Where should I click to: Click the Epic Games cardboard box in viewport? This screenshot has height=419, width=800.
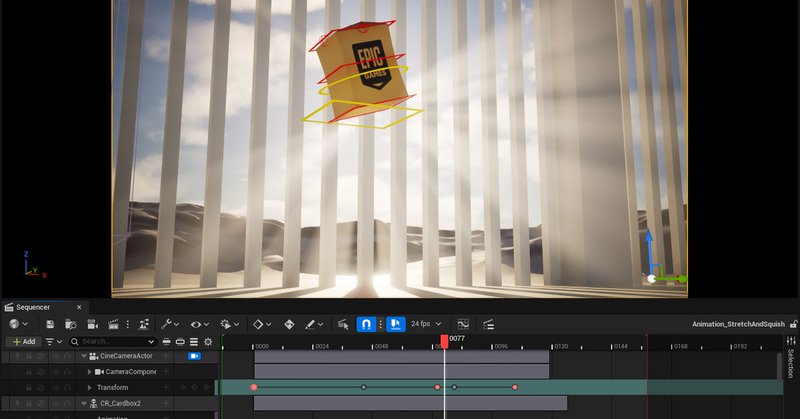pos(362,68)
